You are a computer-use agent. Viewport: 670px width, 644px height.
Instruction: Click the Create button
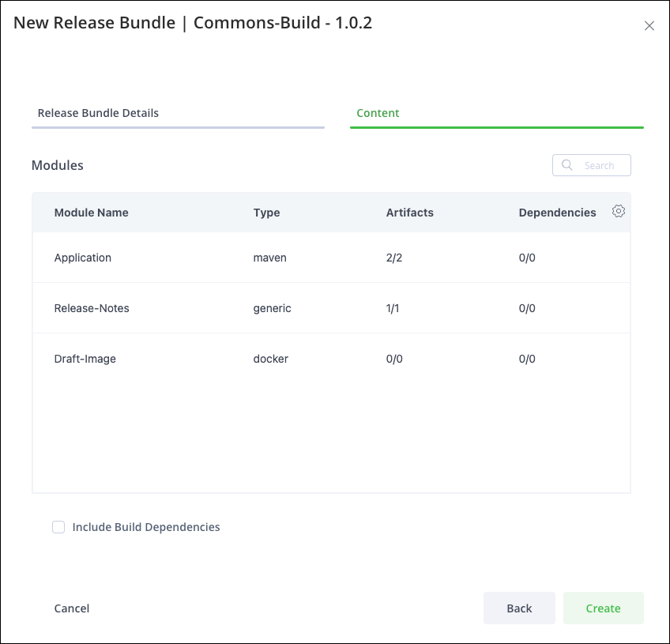(x=604, y=608)
